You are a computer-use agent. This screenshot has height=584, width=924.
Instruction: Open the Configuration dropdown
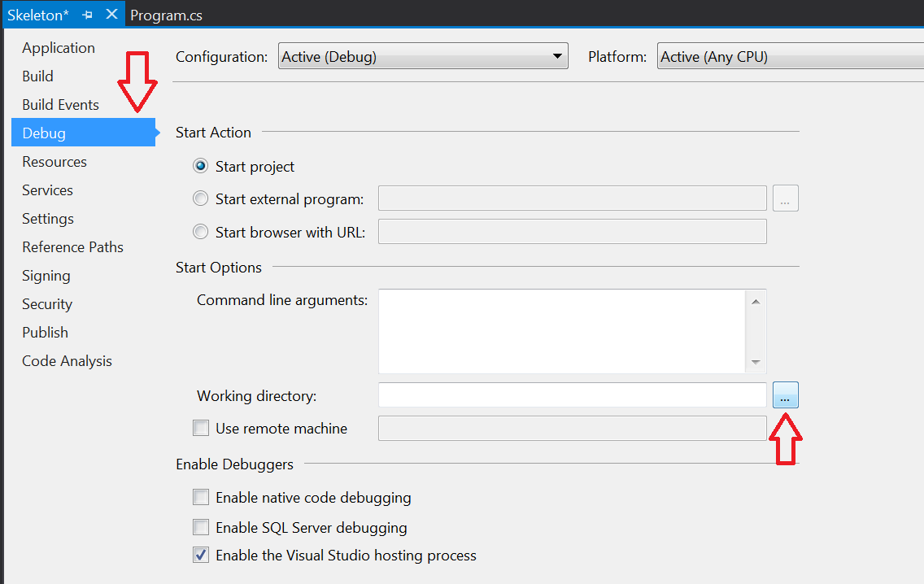[423, 56]
